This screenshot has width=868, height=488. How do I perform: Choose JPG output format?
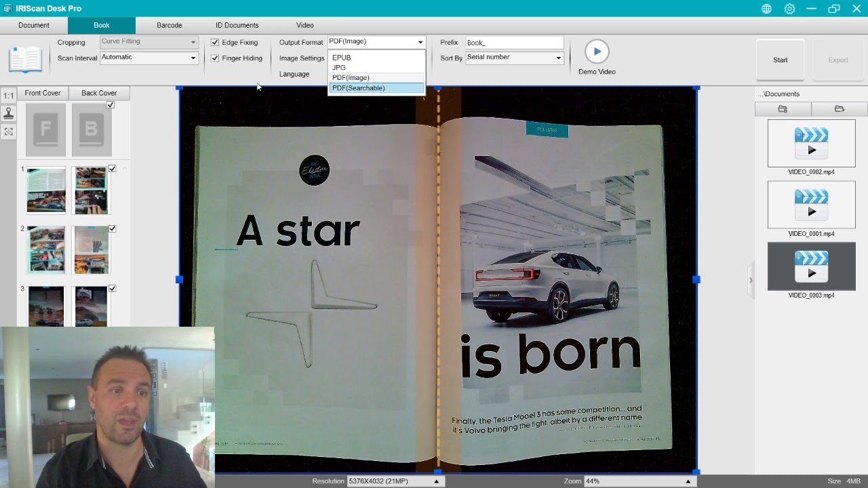click(x=376, y=68)
